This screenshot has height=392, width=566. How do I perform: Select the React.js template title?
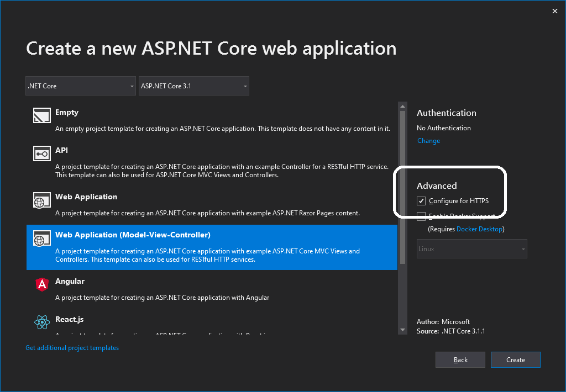pos(69,319)
